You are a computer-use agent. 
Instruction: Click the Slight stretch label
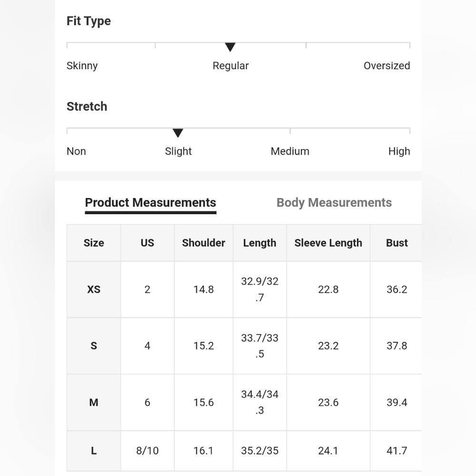click(178, 151)
